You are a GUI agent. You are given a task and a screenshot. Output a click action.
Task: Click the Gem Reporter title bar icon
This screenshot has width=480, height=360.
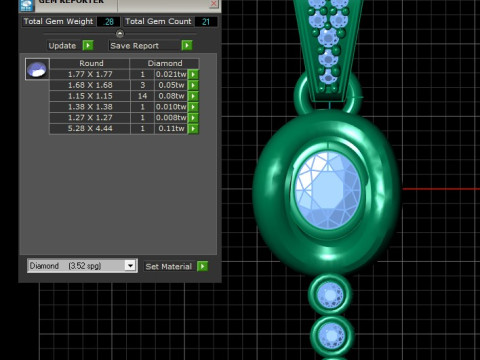(x=27, y=5)
